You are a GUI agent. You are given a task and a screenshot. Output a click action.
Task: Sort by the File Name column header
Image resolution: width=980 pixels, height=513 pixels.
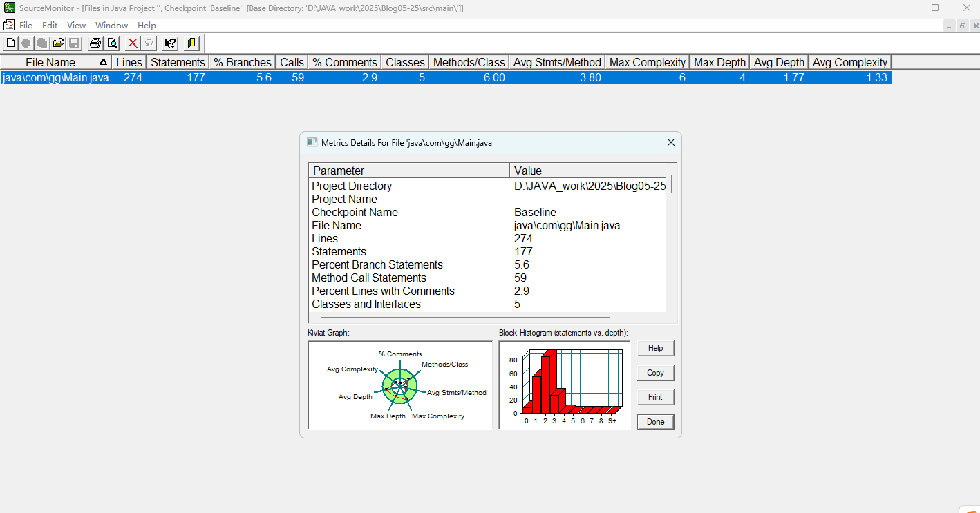point(50,62)
